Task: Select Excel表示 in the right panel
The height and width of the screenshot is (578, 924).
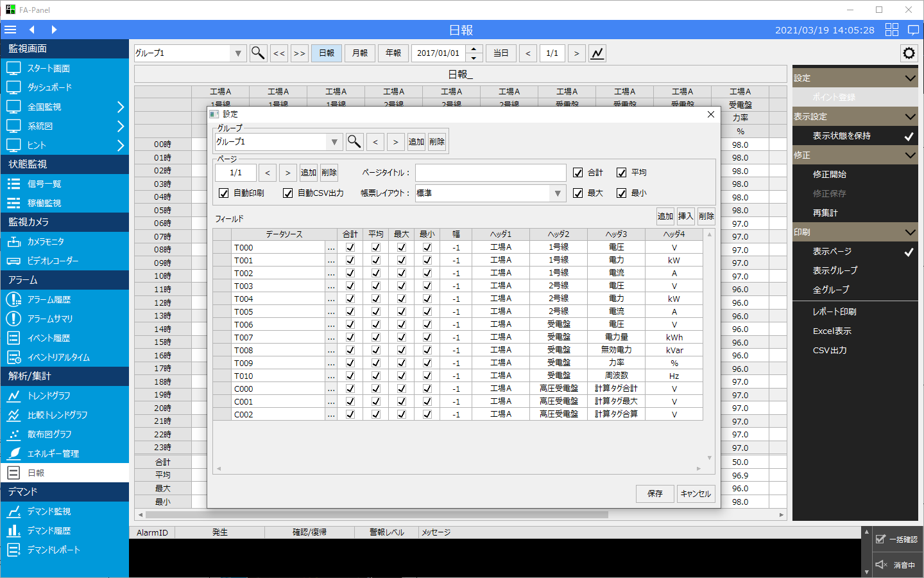Action: tap(855, 331)
